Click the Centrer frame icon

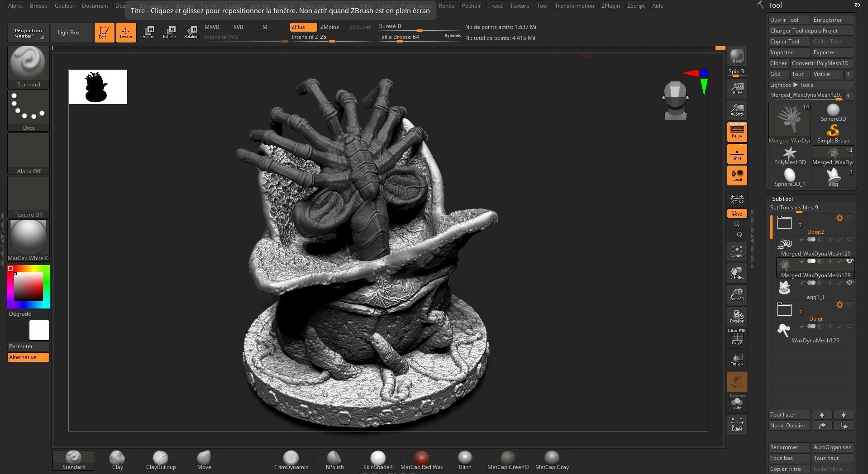pos(737,251)
